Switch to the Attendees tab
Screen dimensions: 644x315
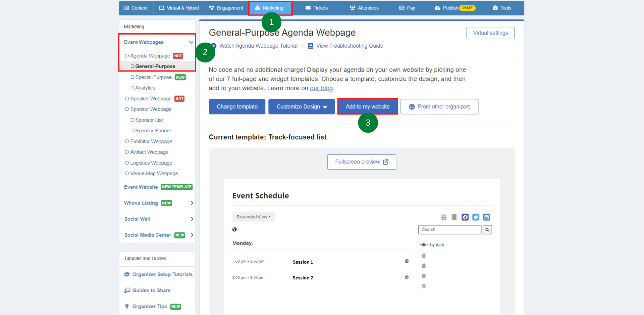click(x=364, y=8)
